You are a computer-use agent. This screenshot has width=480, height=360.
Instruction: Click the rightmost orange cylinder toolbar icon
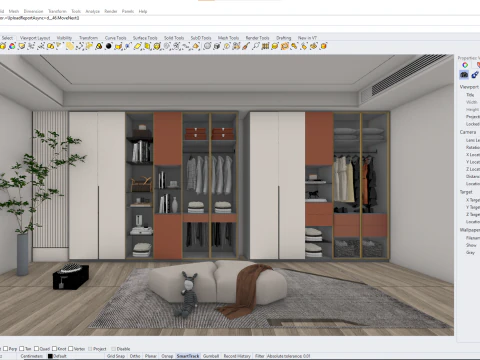point(323,46)
